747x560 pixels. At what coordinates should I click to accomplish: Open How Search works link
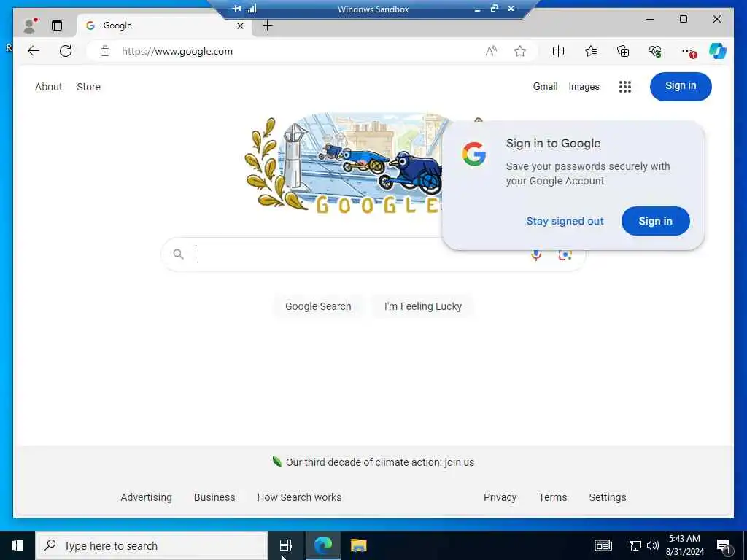299,497
